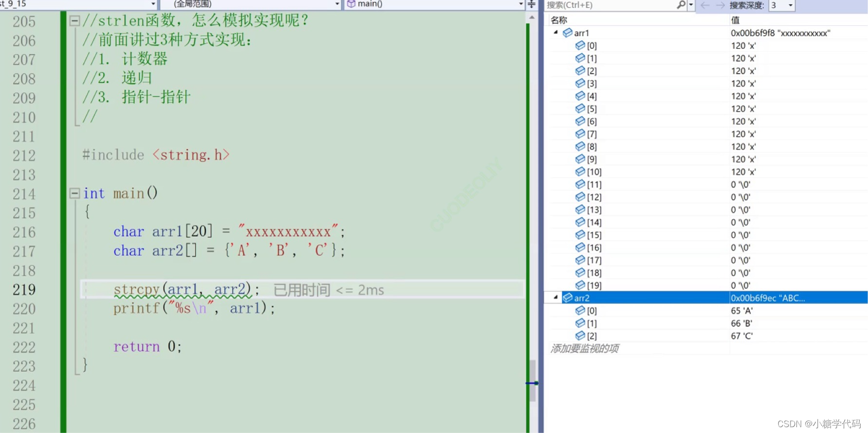Click the cube icon of arr2 element [0] valued 65 'A'
868x433 pixels.
click(x=580, y=310)
